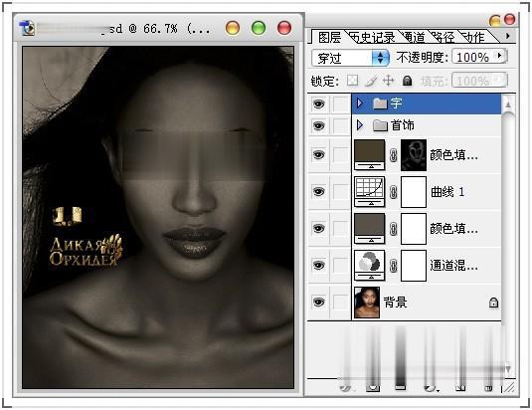Select the 通道混 white layer mask
This screenshot has height=410, width=532.
(x=414, y=266)
